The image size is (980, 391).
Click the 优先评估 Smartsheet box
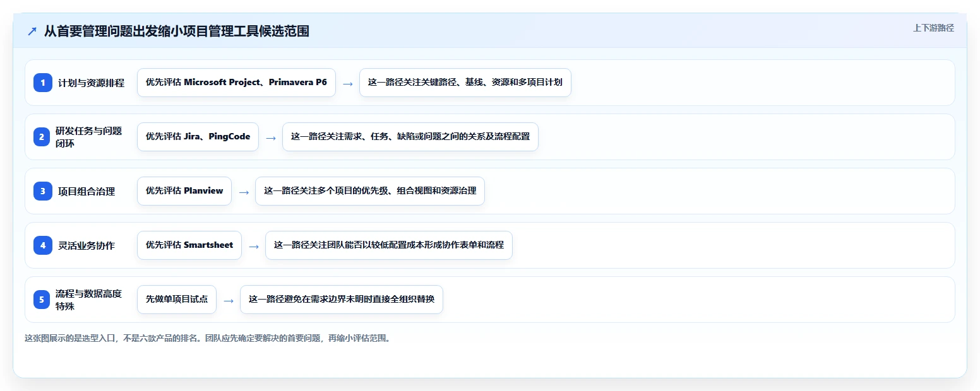coord(189,245)
